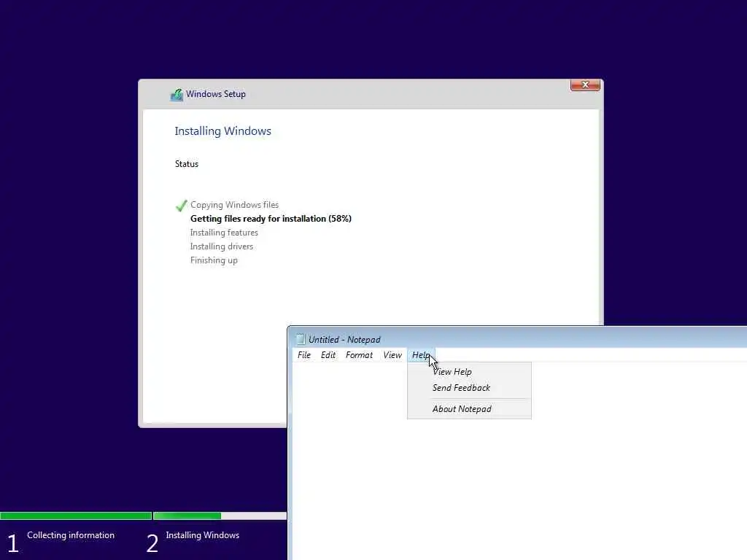Click the Installing Windows step 2 label
Screen dimensions: 747x560
point(203,535)
